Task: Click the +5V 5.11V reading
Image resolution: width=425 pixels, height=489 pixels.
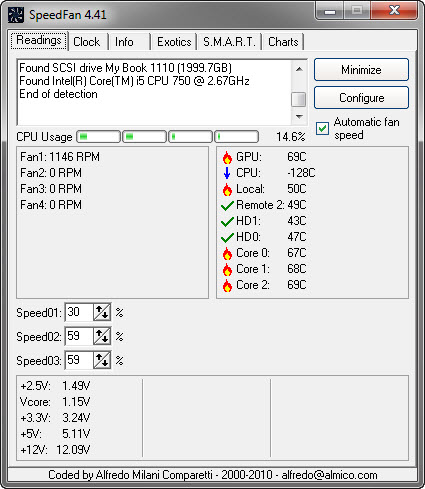Action: pyautogui.click(x=55, y=434)
